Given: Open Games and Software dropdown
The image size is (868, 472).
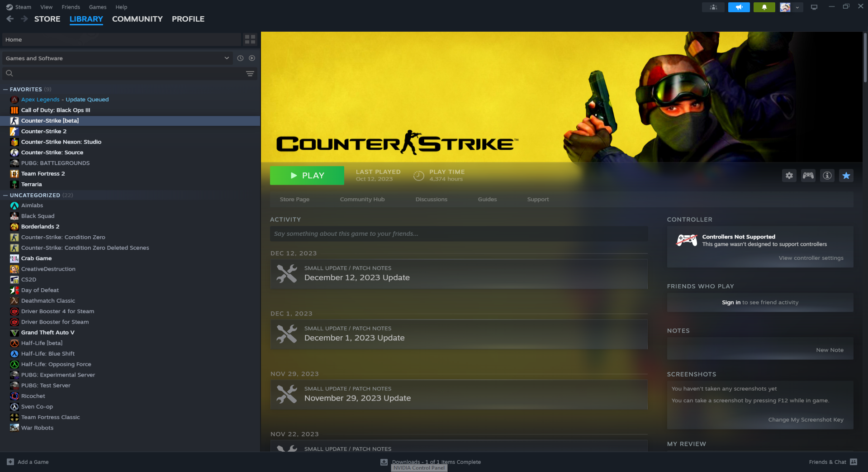Looking at the screenshot, I should 118,58.
